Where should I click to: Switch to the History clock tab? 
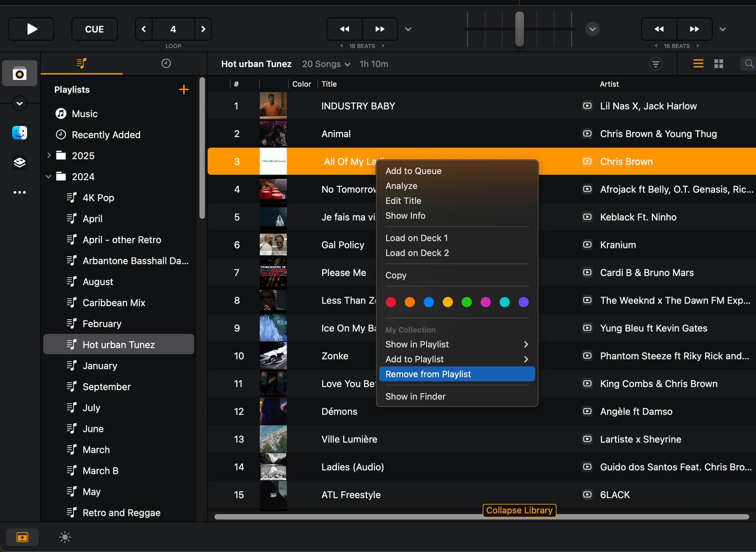click(x=166, y=63)
